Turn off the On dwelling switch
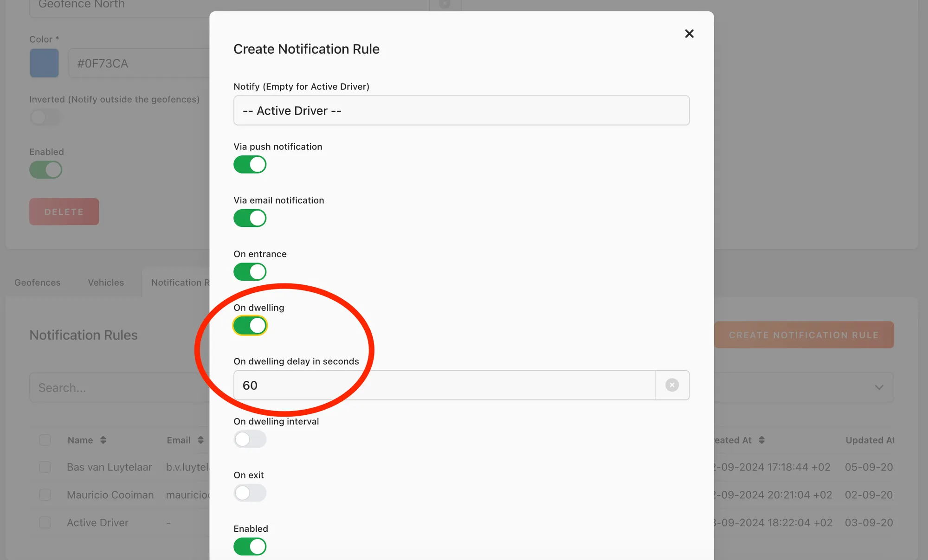The width and height of the screenshot is (928, 560). [x=250, y=326]
